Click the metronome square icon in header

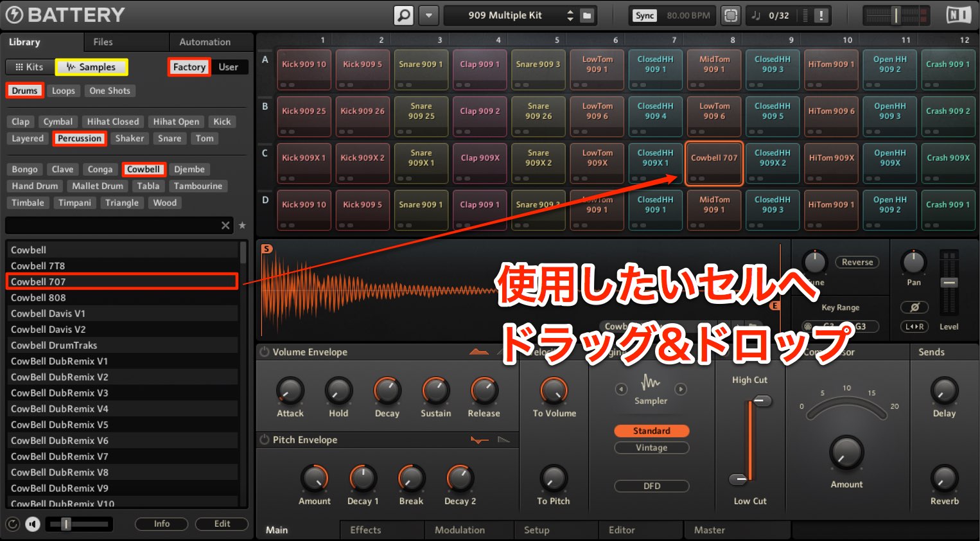[x=730, y=15]
